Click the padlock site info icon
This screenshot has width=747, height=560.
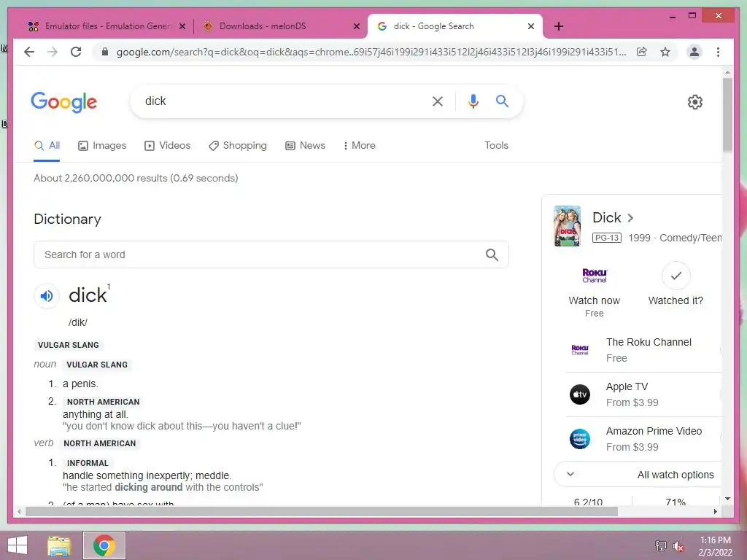pyautogui.click(x=105, y=52)
